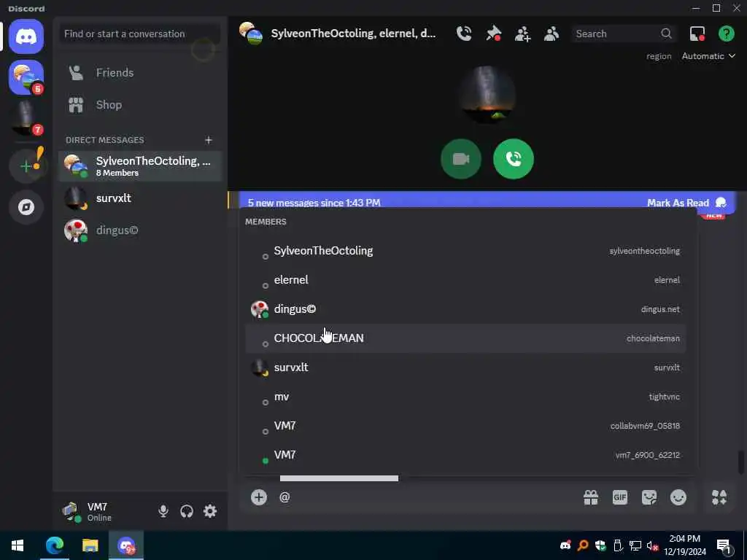
Task: Launch Microsoft Edge from taskbar
Action: [x=54, y=545]
